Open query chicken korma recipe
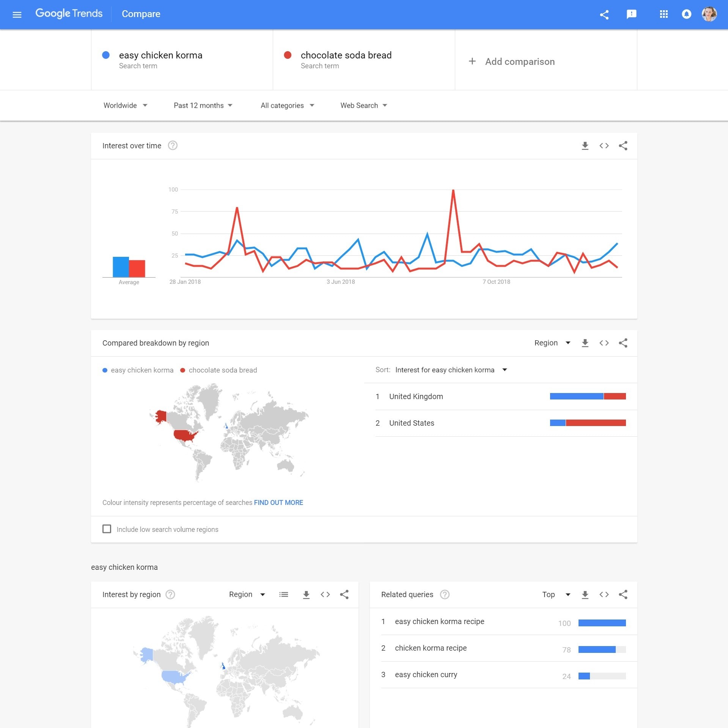 (431, 648)
